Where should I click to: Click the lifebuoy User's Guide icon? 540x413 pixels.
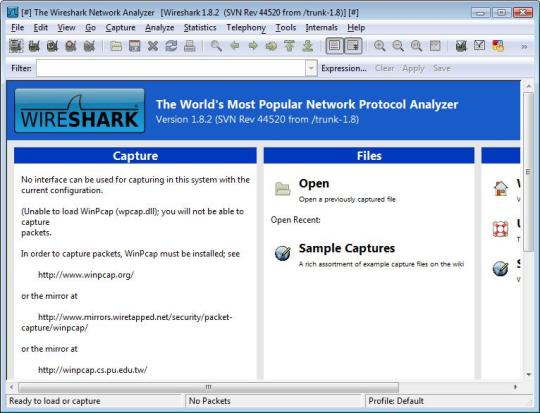500,229
